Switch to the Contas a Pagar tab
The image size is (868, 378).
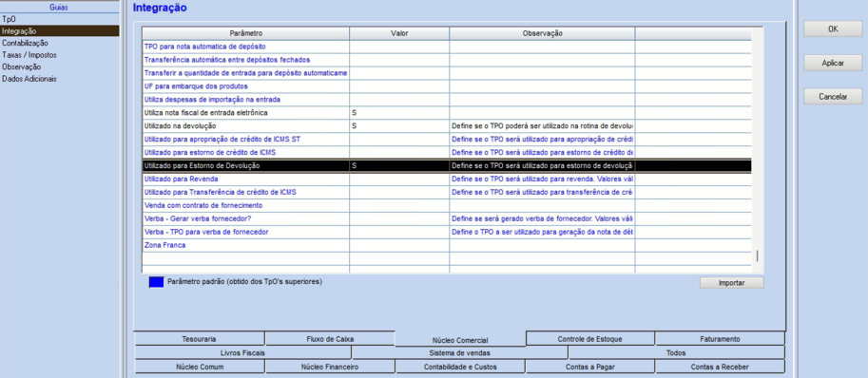(x=590, y=367)
